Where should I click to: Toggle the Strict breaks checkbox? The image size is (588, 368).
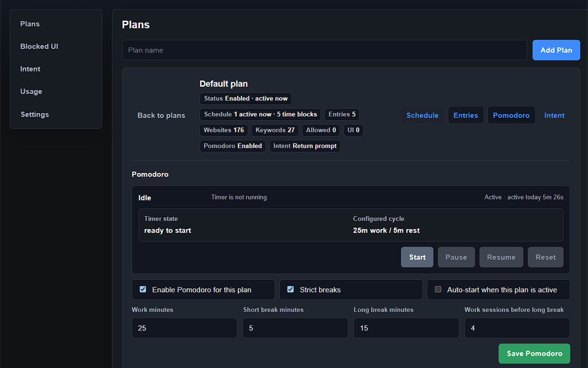(x=290, y=289)
